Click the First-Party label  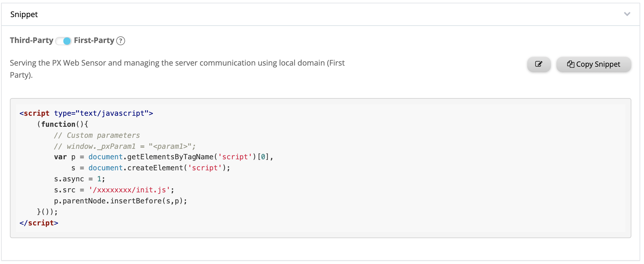(94, 41)
